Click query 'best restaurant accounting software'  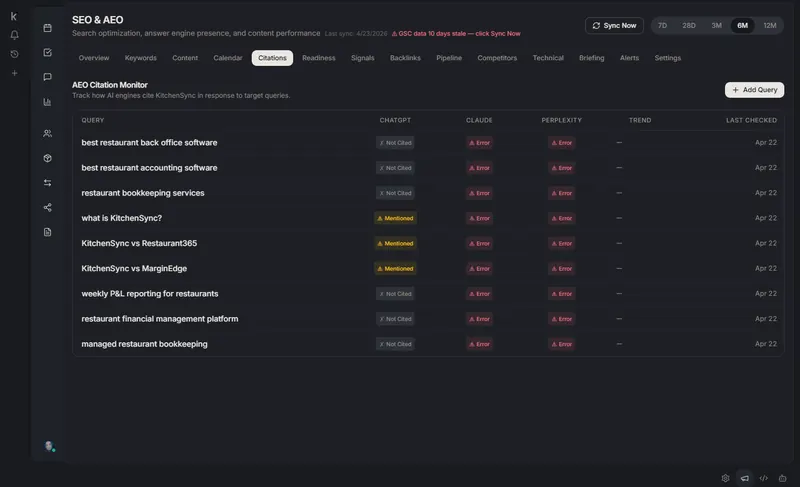pos(149,168)
